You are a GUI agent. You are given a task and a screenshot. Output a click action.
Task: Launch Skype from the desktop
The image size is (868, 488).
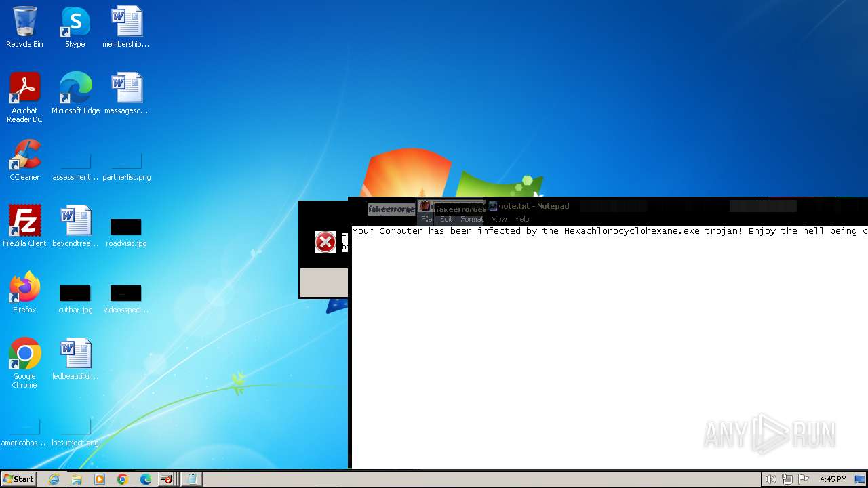point(75,27)
